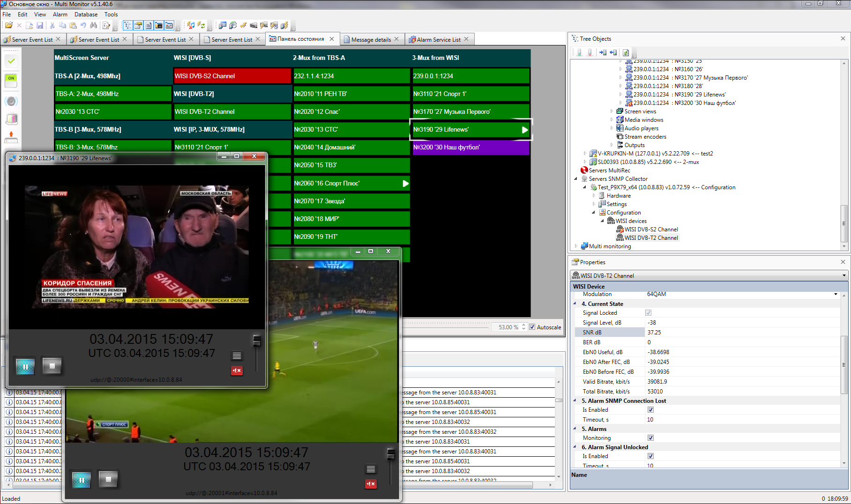
Task: Click the document view toolbar icon
Action: coord(148,25)
